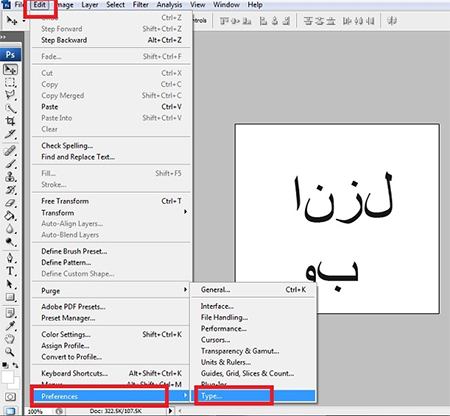Click the Ps logo atop the toolbox
Image resolution: width=450 pixels, height=416 pixels.
[10, 55]
